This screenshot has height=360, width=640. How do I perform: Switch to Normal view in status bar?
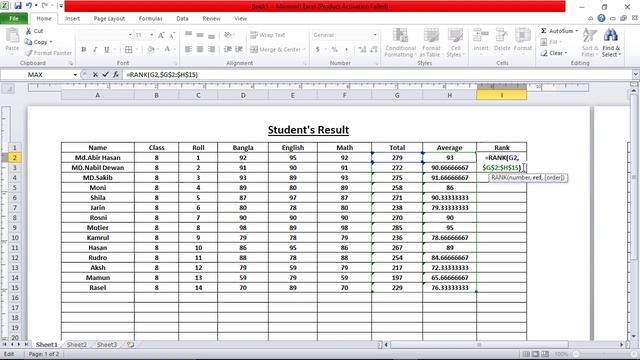pyautogui.click(x=526, y=354)
